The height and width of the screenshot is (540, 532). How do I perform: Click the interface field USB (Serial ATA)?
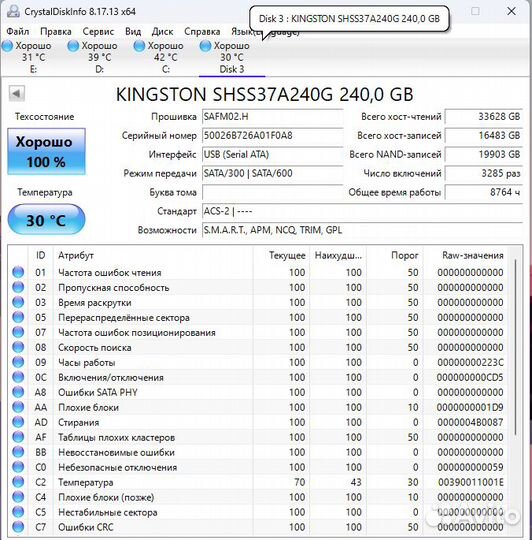[x=272, y=155]
